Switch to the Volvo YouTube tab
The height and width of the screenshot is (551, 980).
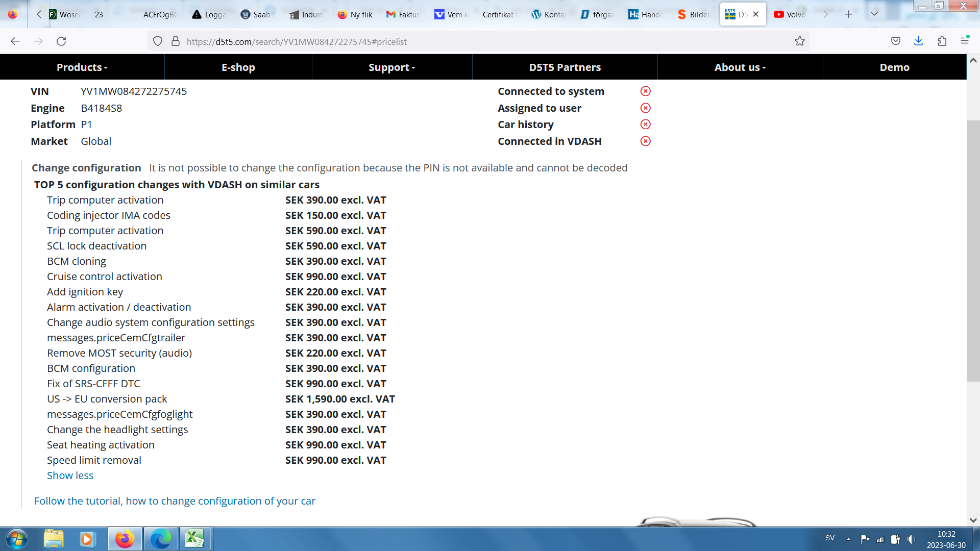[x=790, y=14]
